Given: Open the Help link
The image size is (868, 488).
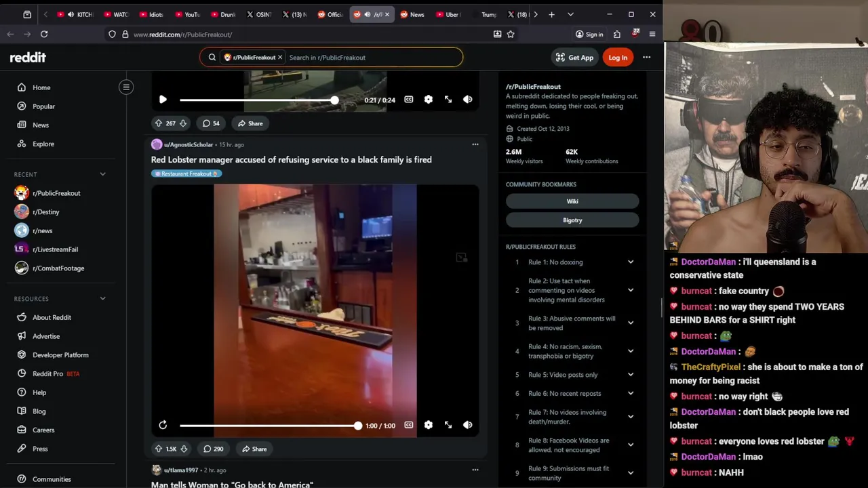Looking at the screenshot, I should [39, 392].
